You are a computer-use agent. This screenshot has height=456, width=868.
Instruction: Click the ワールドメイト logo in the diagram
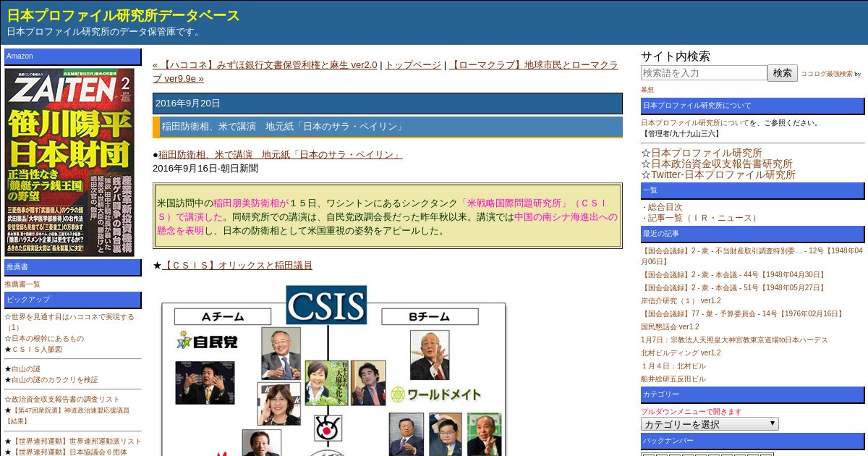click(x=436, y=394)
